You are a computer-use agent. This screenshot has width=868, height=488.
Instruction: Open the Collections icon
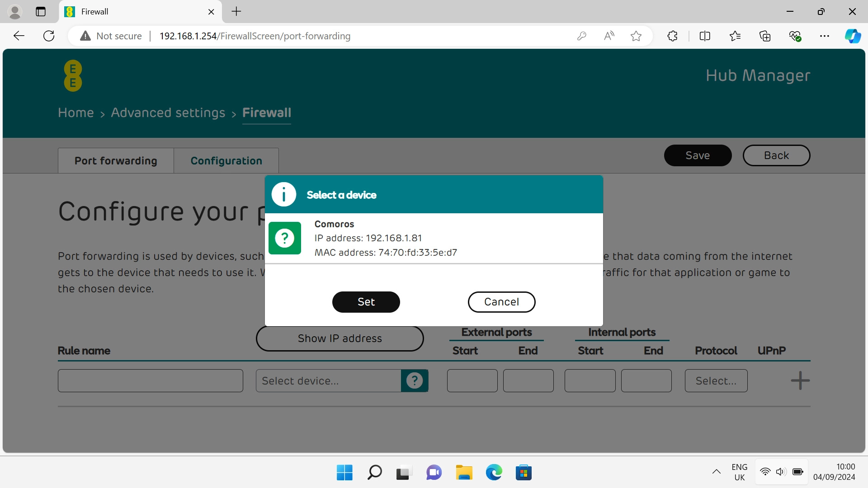765,36
